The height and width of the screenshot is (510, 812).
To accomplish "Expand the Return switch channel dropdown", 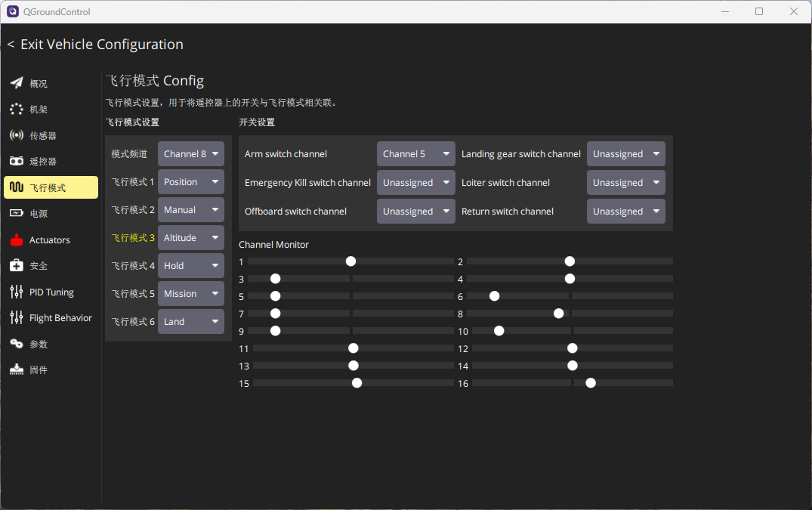I will coord(625,212).
